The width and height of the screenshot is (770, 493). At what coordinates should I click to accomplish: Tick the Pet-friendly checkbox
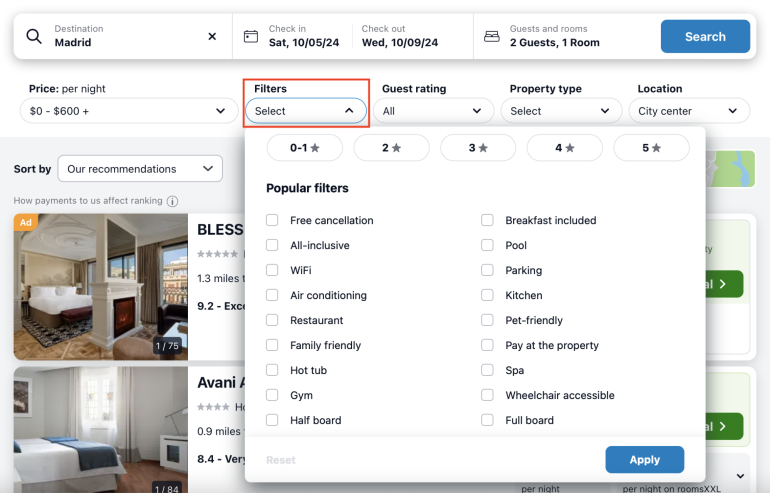(488, 320)
